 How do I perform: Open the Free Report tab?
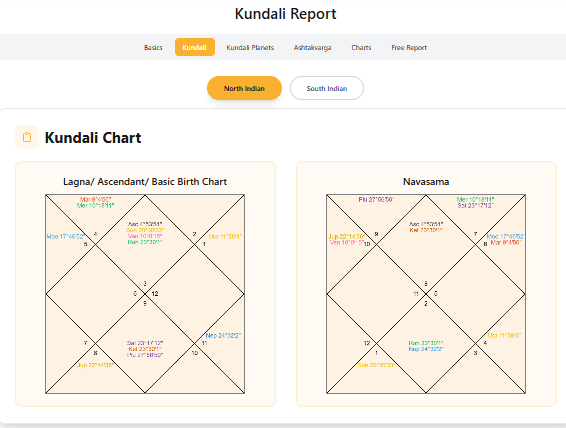point(409,47)
